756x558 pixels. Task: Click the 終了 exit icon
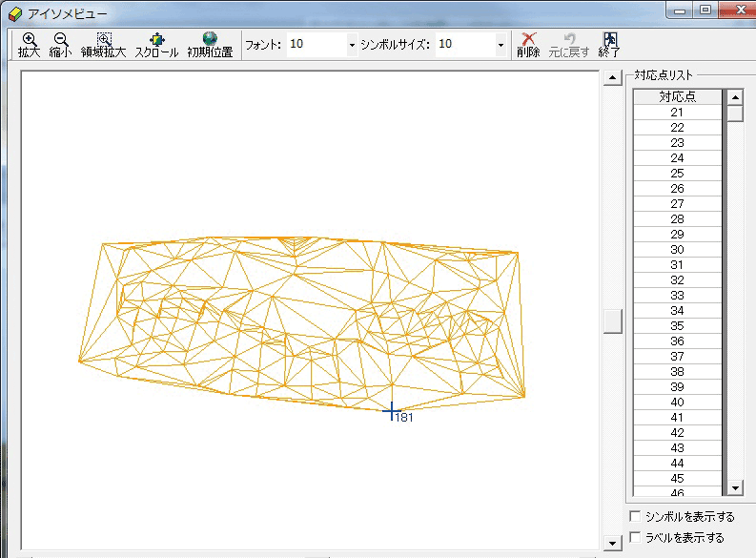(610, 45)
